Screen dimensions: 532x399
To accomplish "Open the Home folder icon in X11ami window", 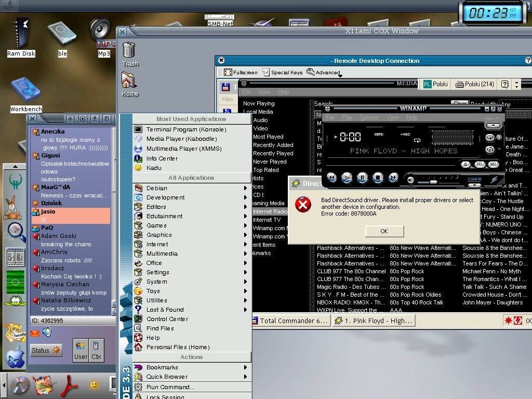I will [x=130, y=84].
